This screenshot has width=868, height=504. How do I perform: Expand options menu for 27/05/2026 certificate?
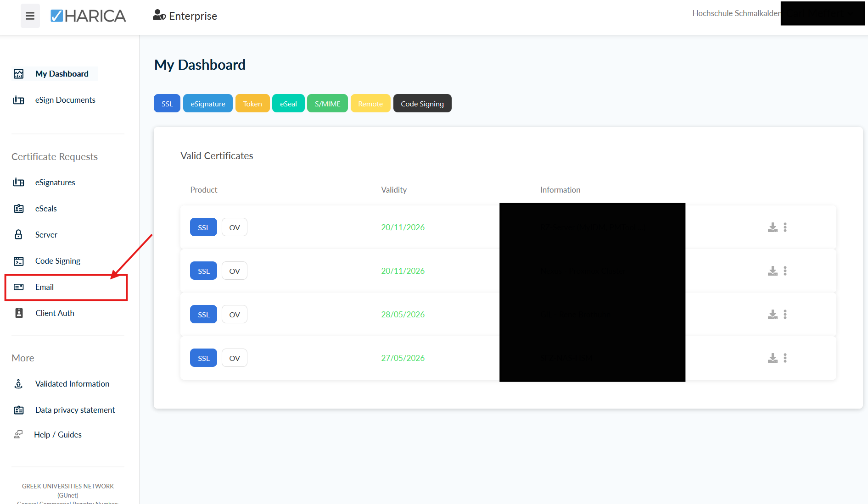click(x=785, y=358)
